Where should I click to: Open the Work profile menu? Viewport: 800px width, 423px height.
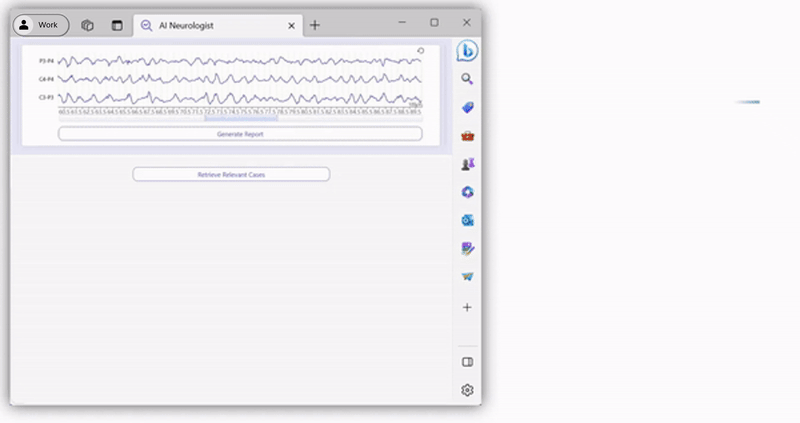(41, 25)
